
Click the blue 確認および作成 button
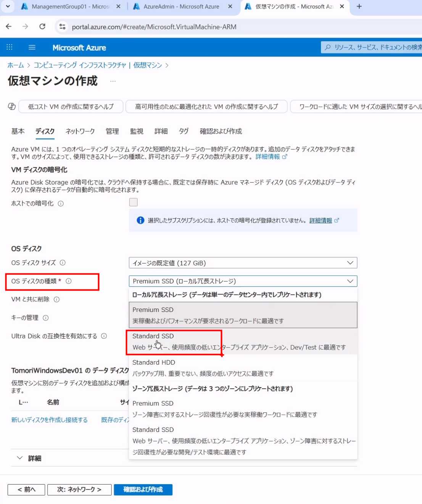143,489
